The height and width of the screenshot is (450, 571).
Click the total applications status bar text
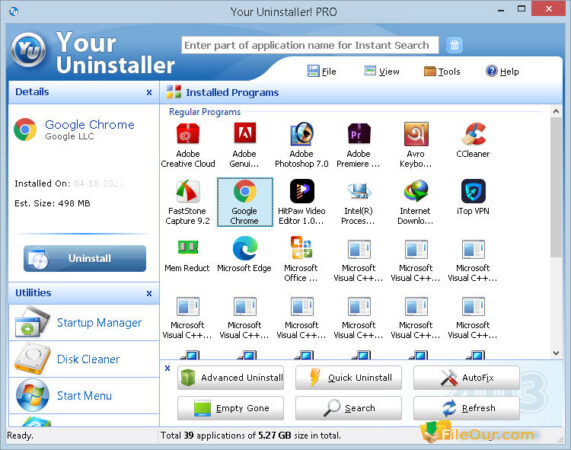251,435
